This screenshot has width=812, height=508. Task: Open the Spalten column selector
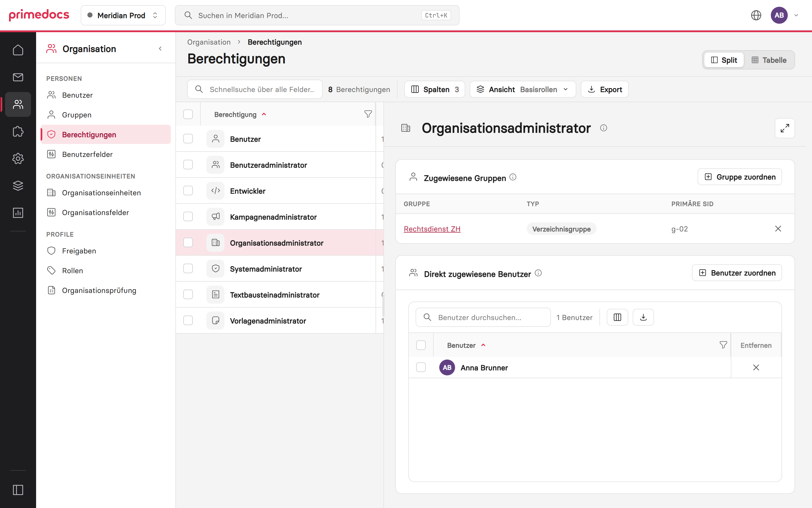434,89
